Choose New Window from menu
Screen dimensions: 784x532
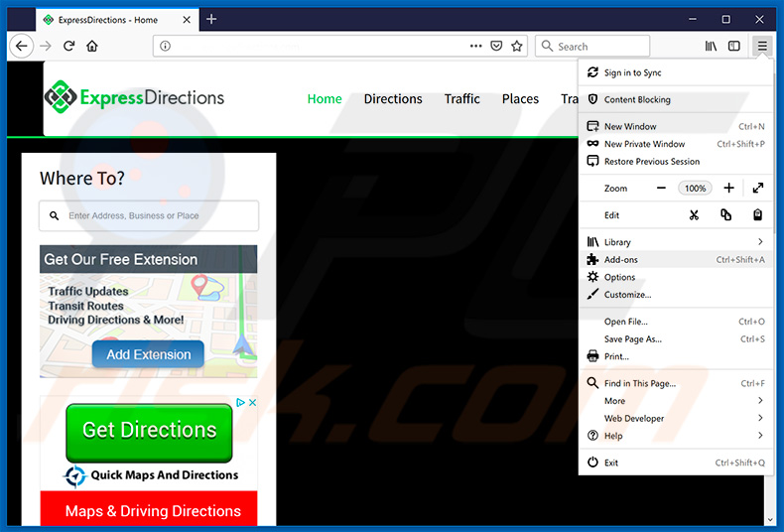coord(676,126)
